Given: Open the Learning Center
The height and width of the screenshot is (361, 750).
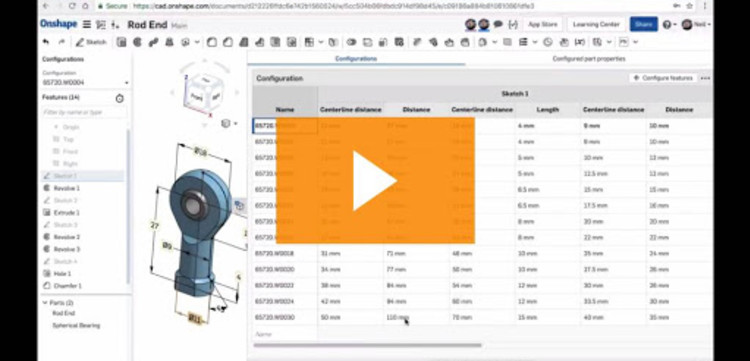Looking at the screenshot, I should [596, 24].
